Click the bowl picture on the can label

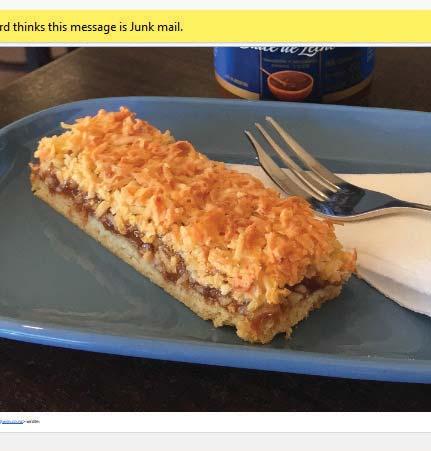click(x=290, y=85)
